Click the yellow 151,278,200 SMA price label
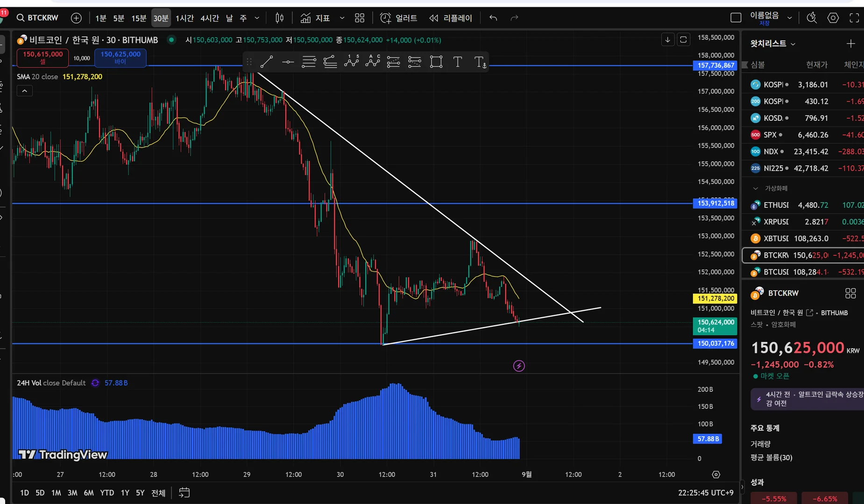Screen dimensions: 864x504 715,298
